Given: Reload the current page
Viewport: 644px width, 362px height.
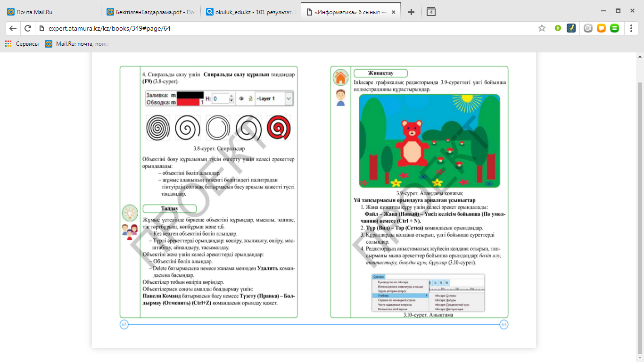Looking at the screenshot, I should (x=28, y=28).
